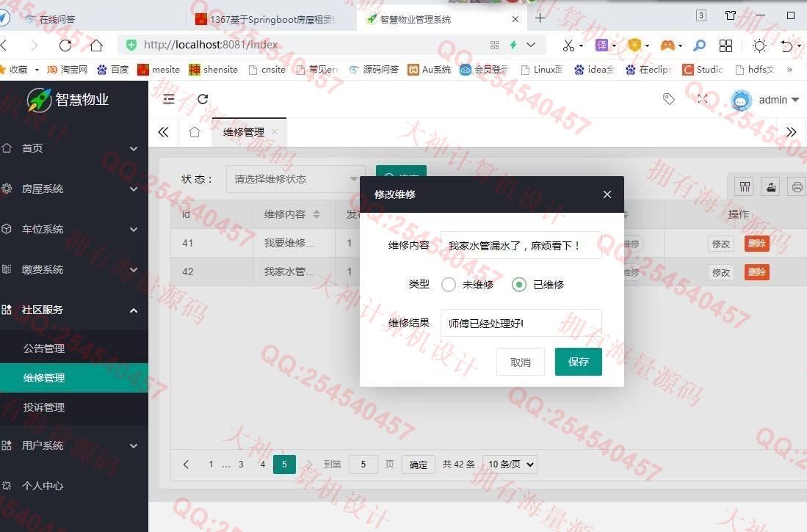Screen dimensions: 807x532
Task: Open the scissors screenshot tool
Action: tap(568, 45)
